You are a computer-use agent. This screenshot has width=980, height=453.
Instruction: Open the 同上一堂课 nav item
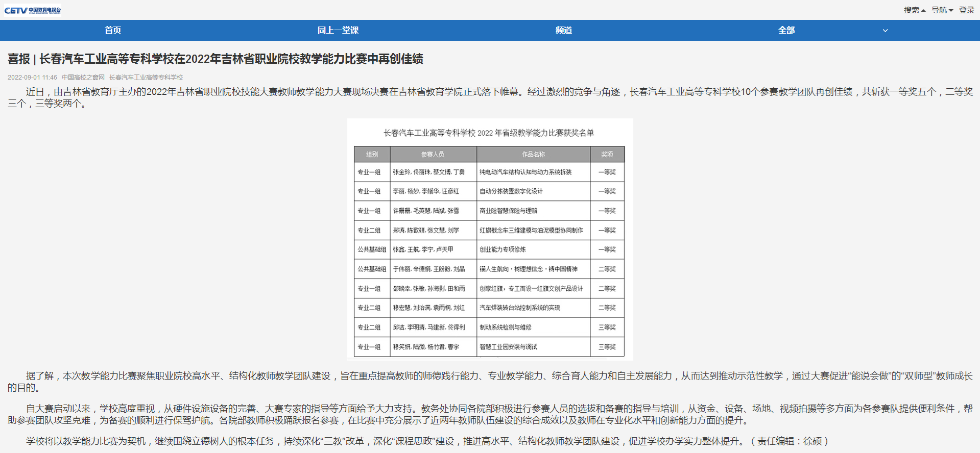338,30
